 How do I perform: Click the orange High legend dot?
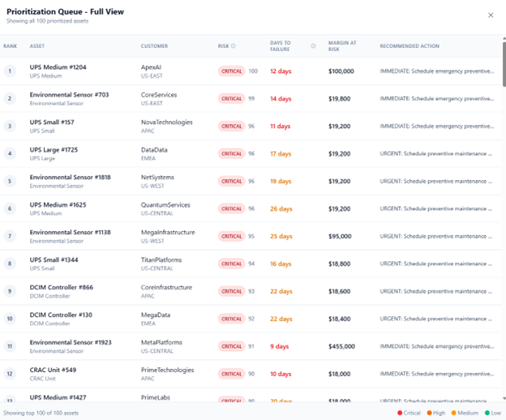(429, 414)
